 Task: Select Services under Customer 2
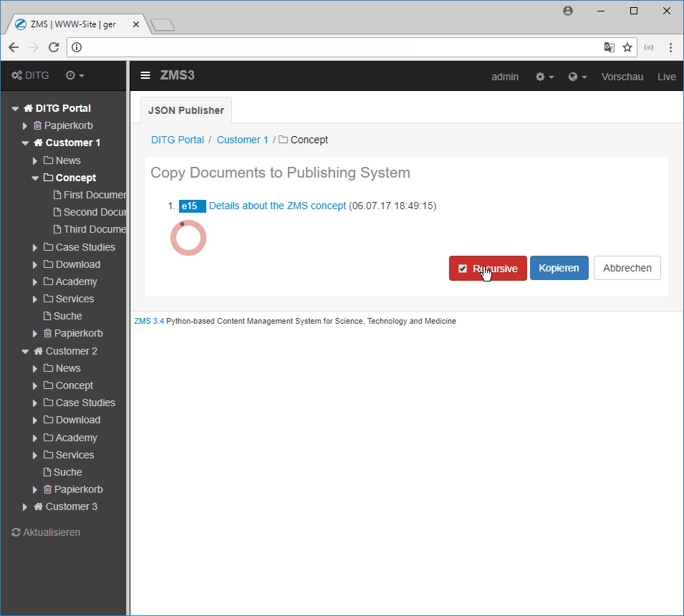[x=74, y=455]
